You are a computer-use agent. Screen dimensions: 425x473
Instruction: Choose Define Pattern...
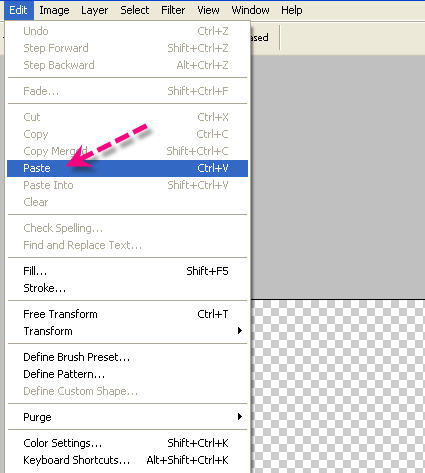pyautogui.click(x=127, y=374)
